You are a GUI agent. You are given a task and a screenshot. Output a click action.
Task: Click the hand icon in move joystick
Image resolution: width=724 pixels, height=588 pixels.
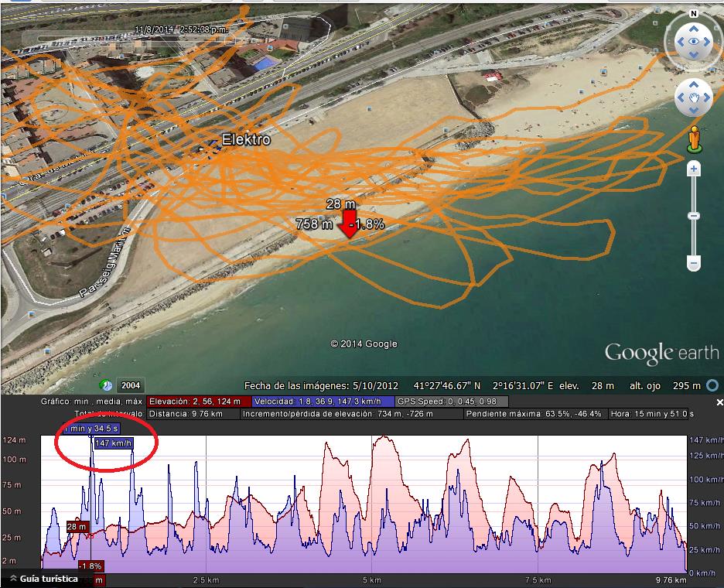(x=694, y=98)
